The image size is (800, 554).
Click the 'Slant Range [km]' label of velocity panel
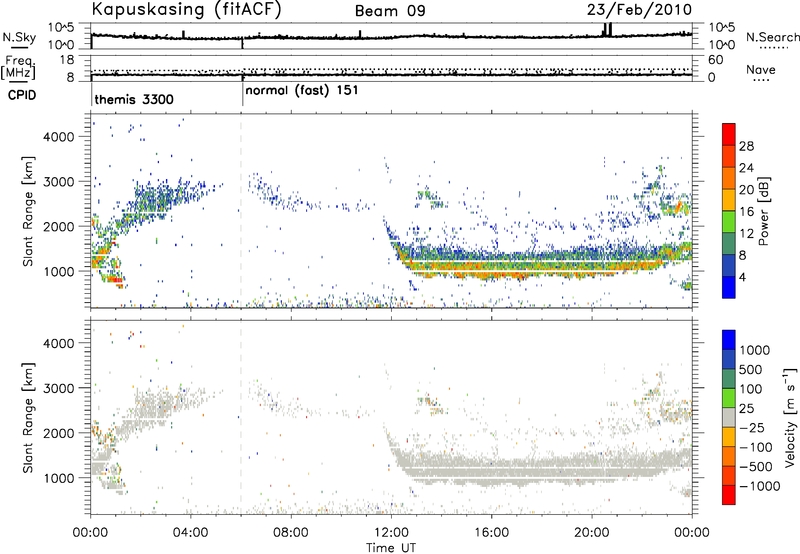pos(28,418)
